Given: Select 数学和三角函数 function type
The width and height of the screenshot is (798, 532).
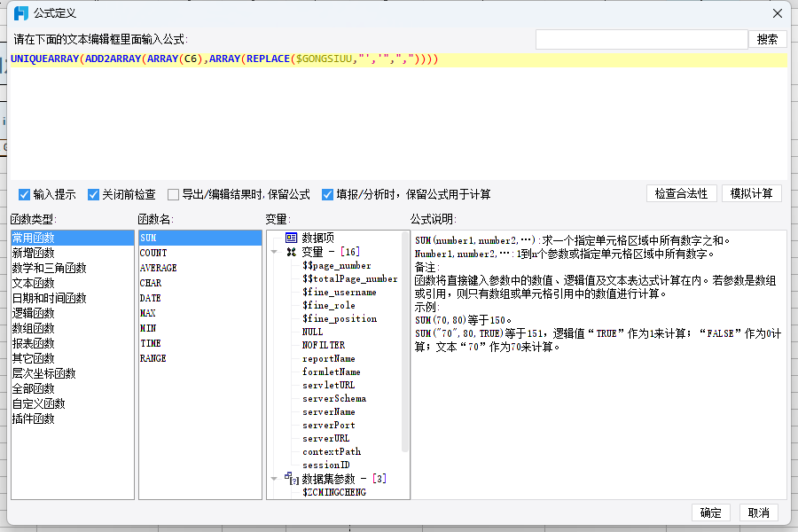Looking at the screenshot, I should 73,268.
